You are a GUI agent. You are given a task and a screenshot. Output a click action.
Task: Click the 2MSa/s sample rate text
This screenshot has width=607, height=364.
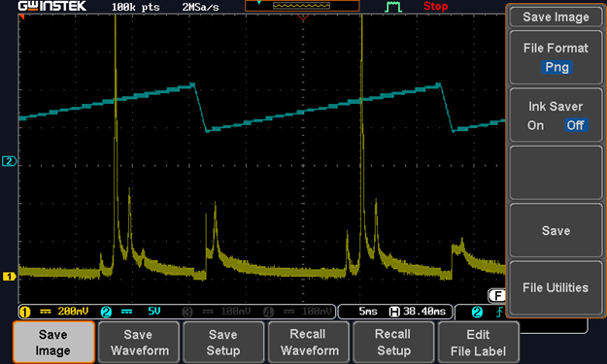tap(200, 7)
